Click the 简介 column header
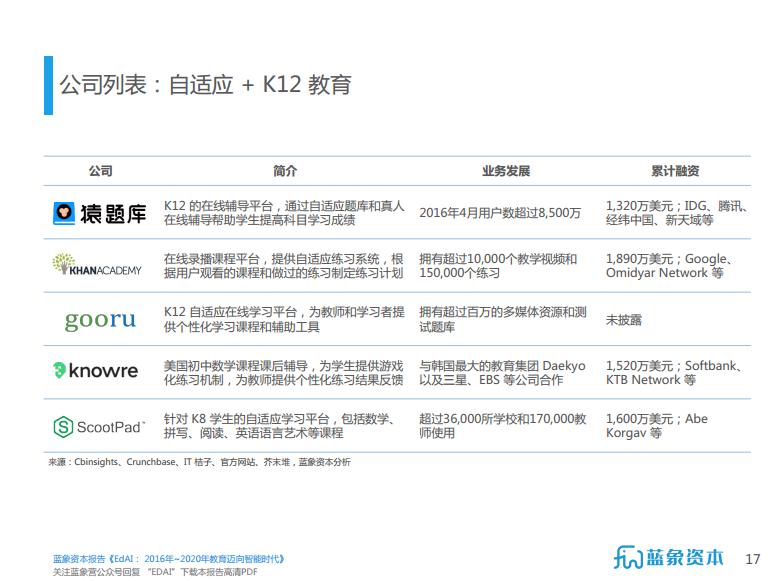 tap(285, 171)
